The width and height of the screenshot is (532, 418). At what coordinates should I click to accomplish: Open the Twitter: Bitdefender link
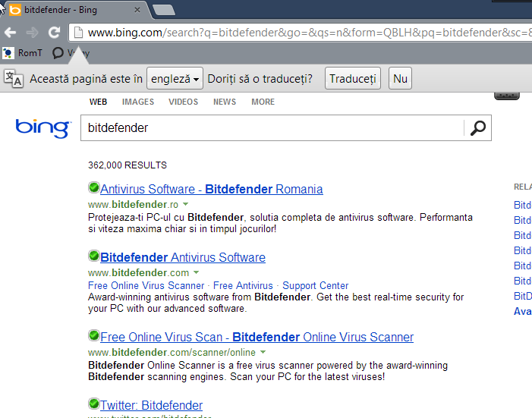tap(151, 405)
